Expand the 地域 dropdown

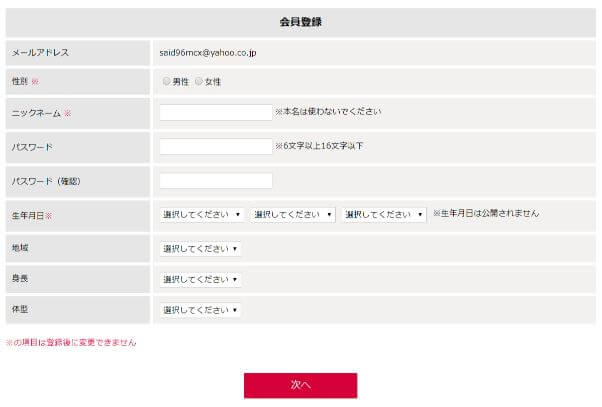pos(200,249)
